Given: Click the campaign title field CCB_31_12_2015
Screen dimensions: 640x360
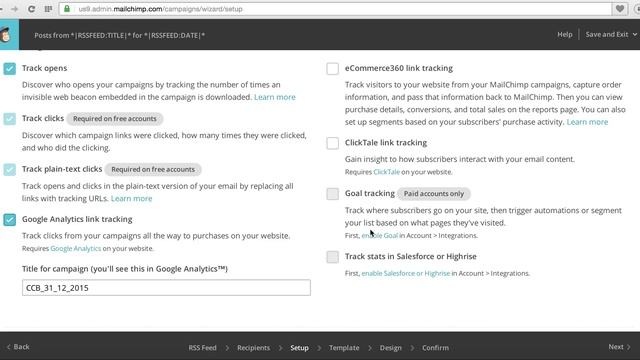Looking at the screenshot, I should (166, 288).
